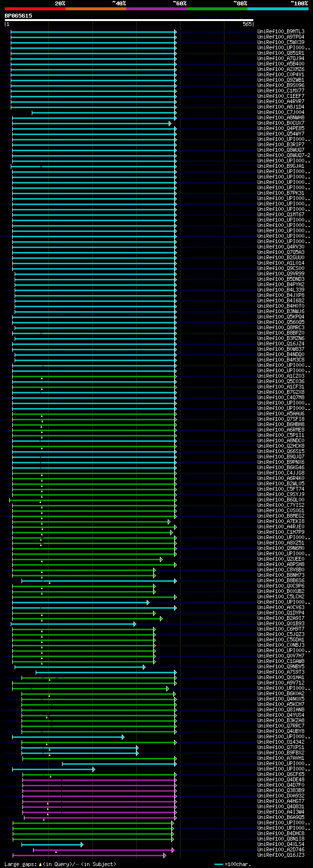Click the UniRef100_C1MX77 label
313x868 pixels.
tap(281, 91)
